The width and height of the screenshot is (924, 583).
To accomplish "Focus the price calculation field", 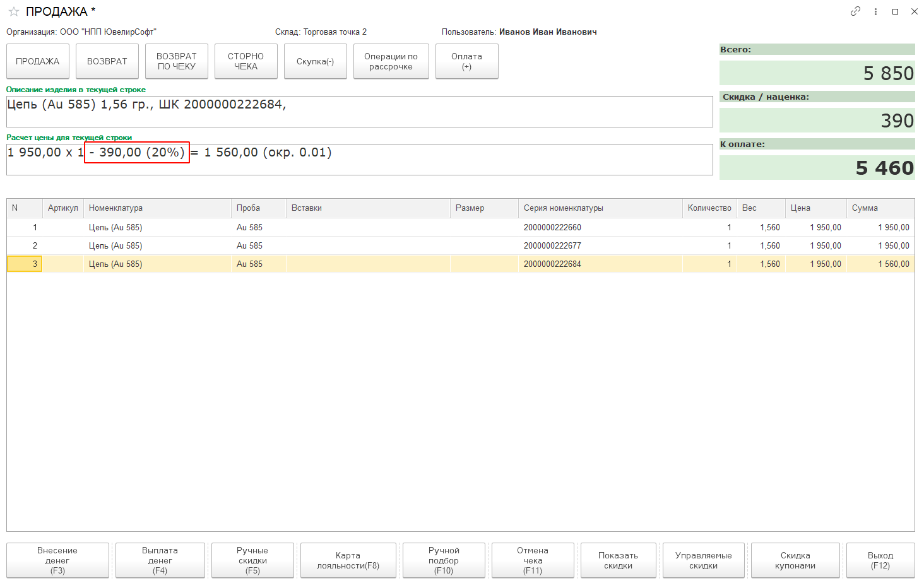I will coord(360,160).
